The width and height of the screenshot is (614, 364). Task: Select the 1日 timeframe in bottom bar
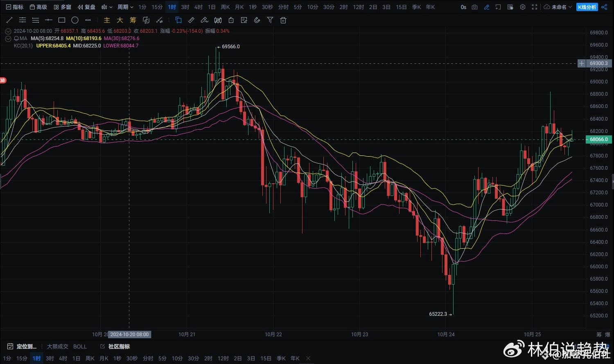coord(76,358)
